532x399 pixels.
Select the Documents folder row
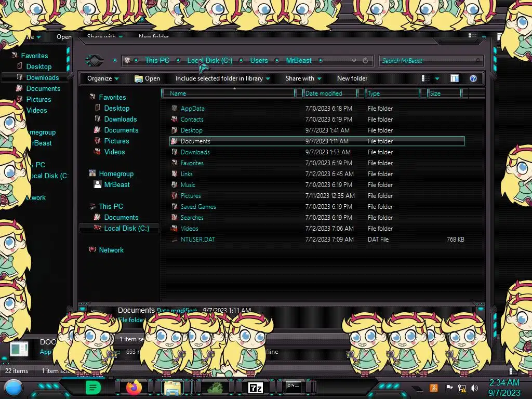coord(317,141)
